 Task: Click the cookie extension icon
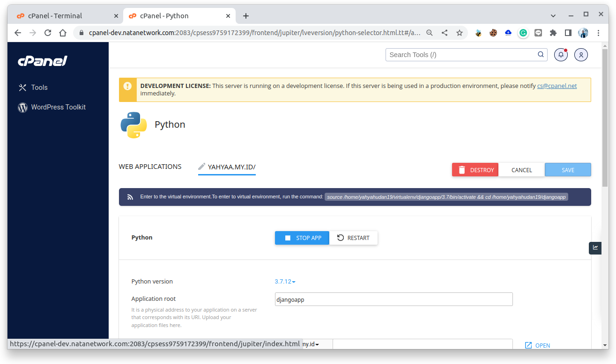493,33
